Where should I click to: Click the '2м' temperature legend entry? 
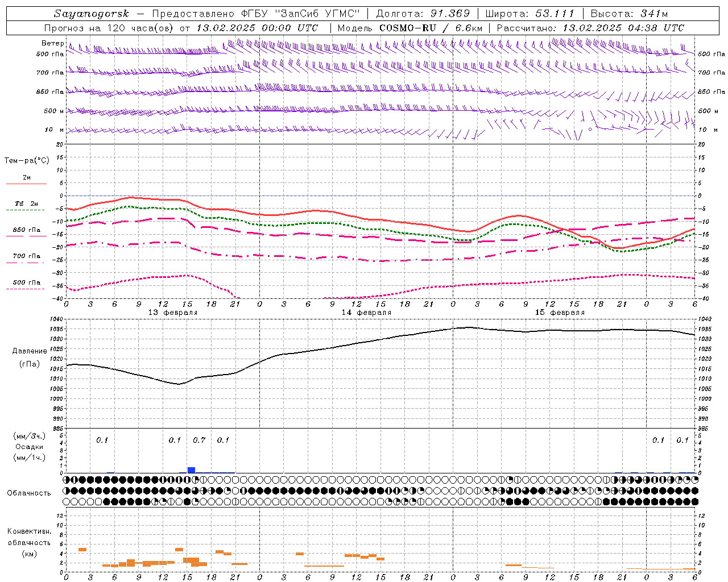click(x=27, y=178)
